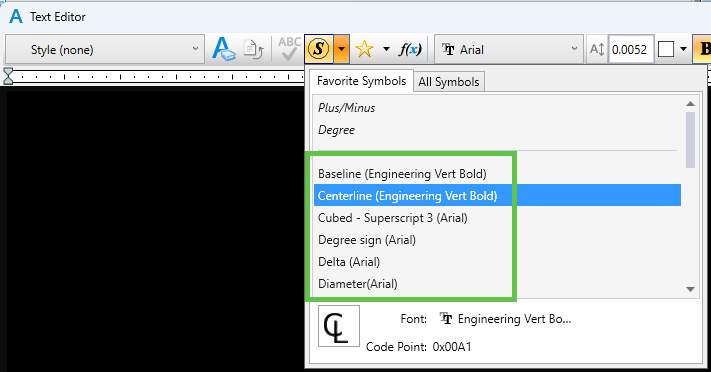
Task: Click the text height value field
Action: pos(630,49)
